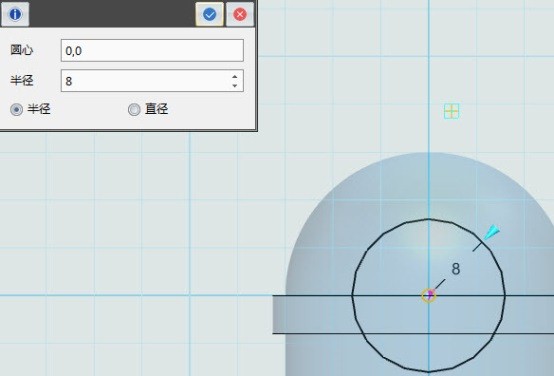Image resolution: width=554 pixels, height=376 pixels.
Task: Click the cyan arrow radius handle
Action: coord(492,232)
